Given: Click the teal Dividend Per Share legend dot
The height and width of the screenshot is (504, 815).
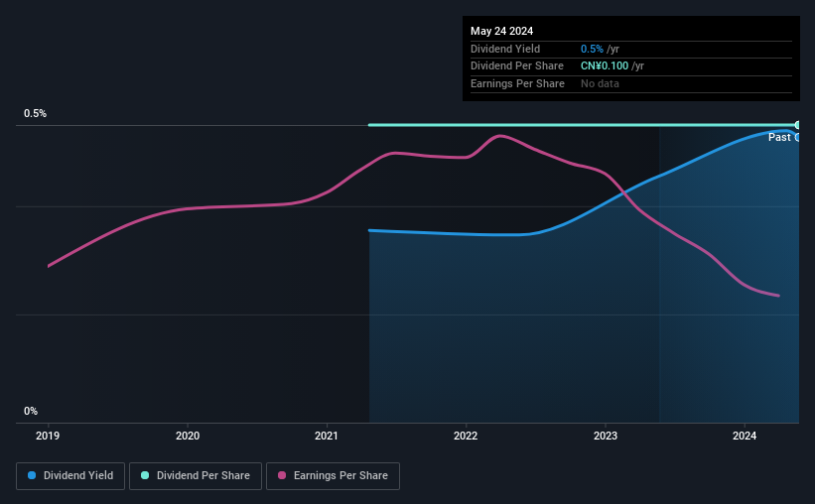Looking at the screenshot, I should point(145,475).
